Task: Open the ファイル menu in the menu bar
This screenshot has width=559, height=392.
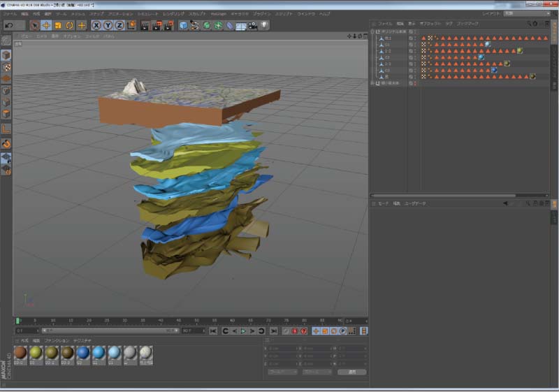Action: tap(9, 14)
